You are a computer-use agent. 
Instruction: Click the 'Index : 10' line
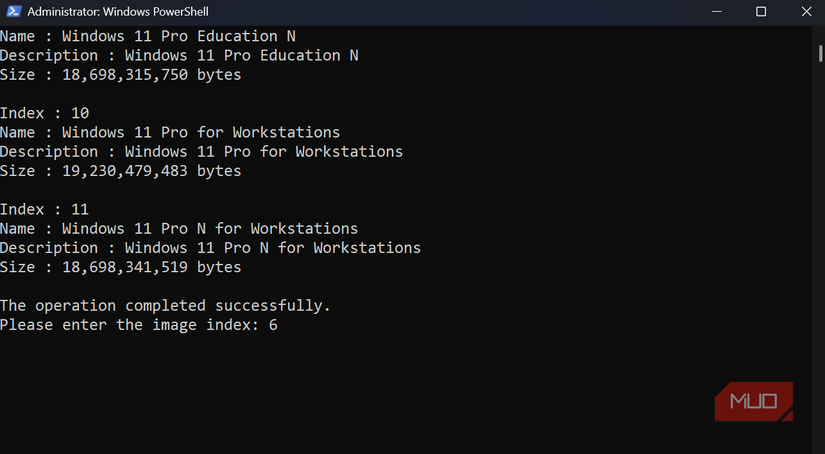pos(45,113)
